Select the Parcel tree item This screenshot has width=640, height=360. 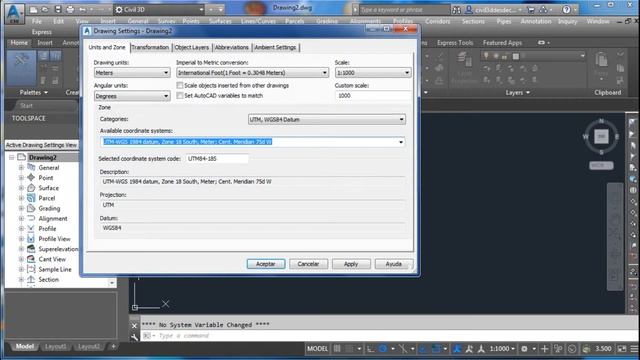(47, 198)
